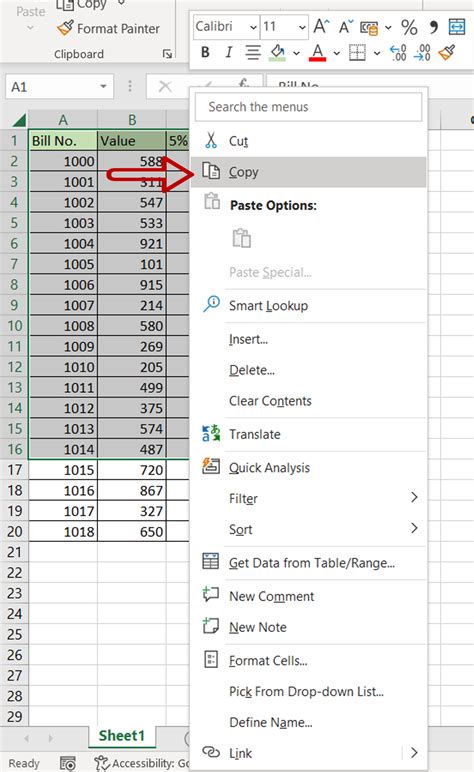Apply the red font color
474x772 pixels.
tap(317, 52)
